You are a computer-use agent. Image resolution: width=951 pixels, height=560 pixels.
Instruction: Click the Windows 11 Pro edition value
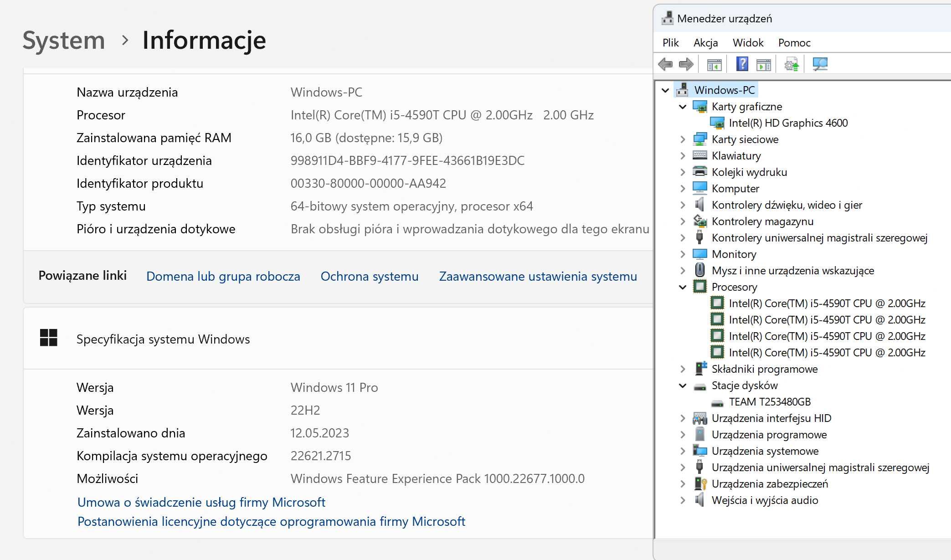[334, 387]
